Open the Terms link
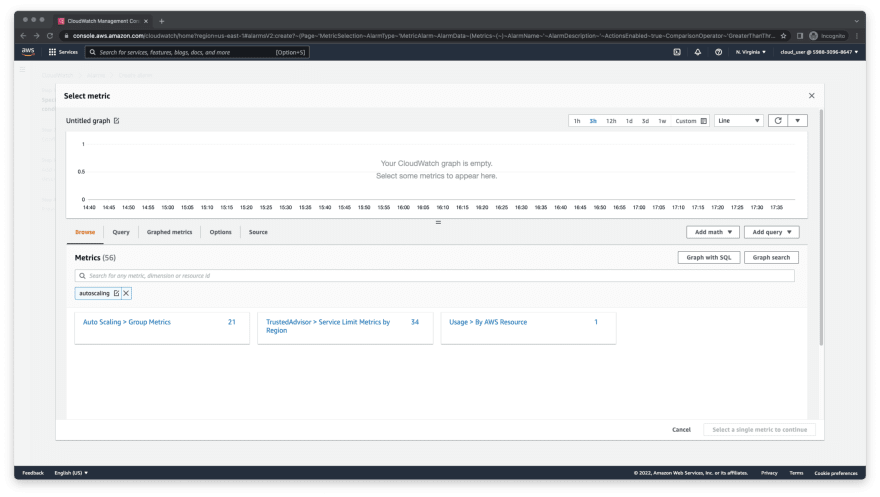The width and height of the screenshot is (880, 497). 796,473
